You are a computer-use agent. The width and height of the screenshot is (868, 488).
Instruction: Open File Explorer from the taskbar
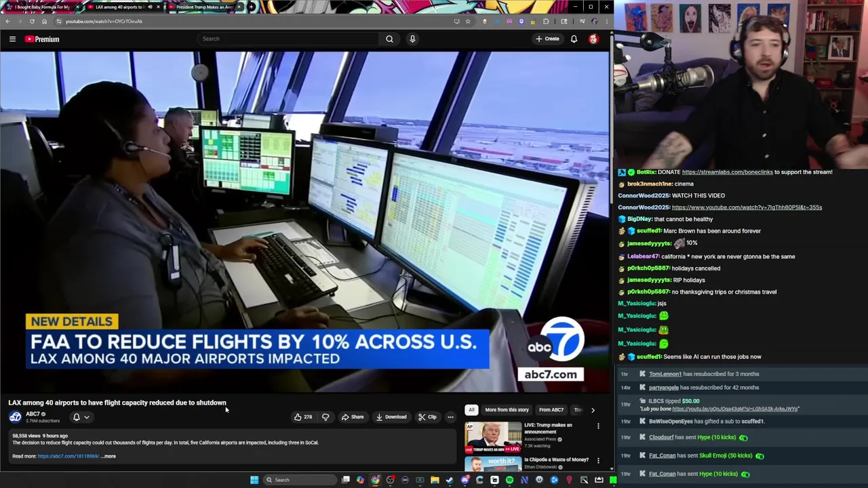pos(435,480)
